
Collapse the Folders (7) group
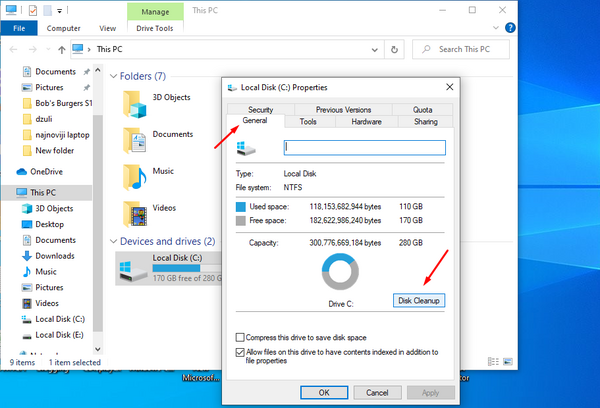(113, 76)
